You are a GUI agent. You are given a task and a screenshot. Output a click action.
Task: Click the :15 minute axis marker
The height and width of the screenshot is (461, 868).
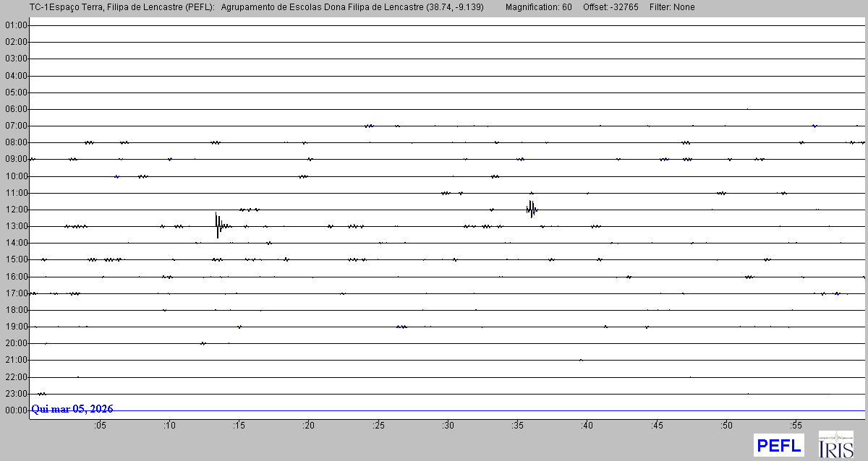pos(239,426)
